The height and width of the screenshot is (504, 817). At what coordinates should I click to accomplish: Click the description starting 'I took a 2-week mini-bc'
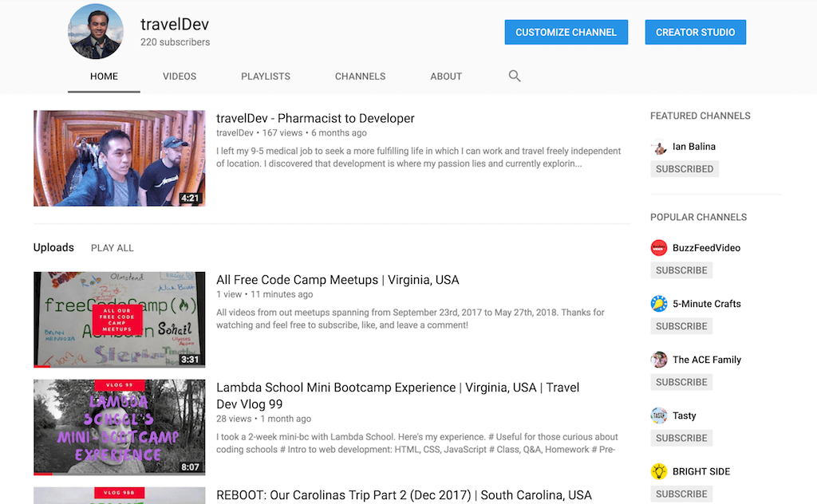click(x=416, y=443)
